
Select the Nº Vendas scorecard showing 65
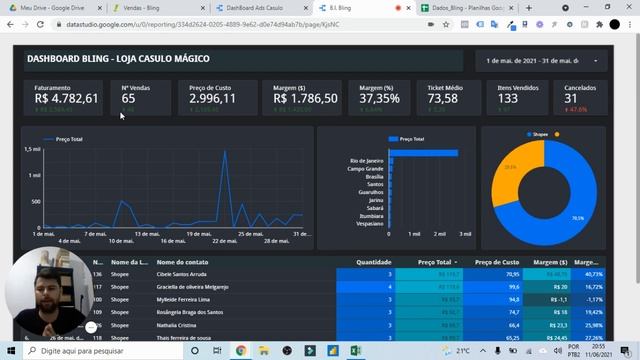[x=141, y=98]
